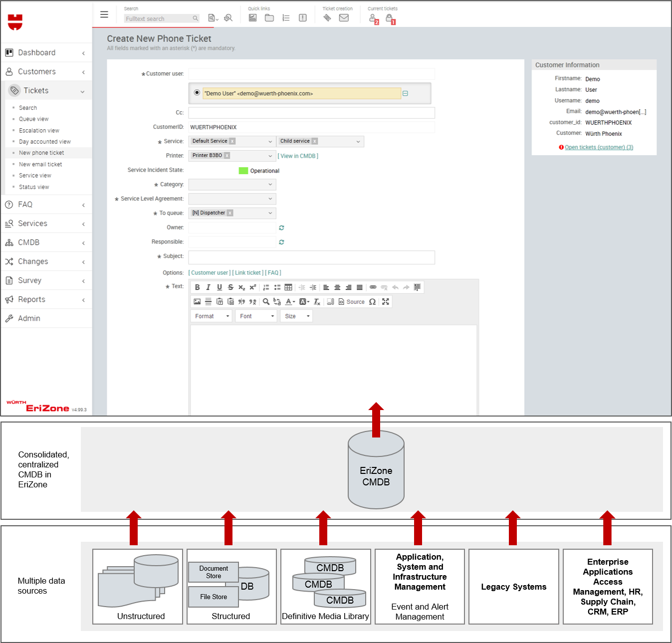This screenshot has width=672, height=643.
Task: Click the refresh icon beside Responsible field
Action: (x=281, y=242)
